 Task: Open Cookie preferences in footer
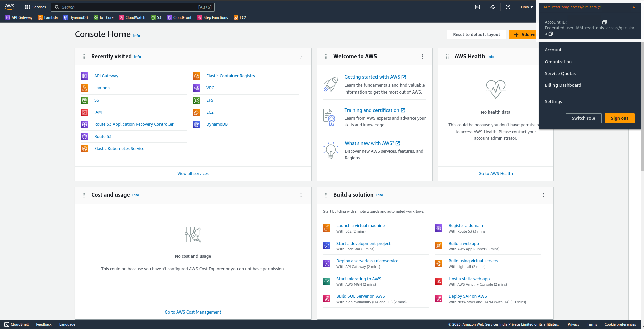point(620,324)
